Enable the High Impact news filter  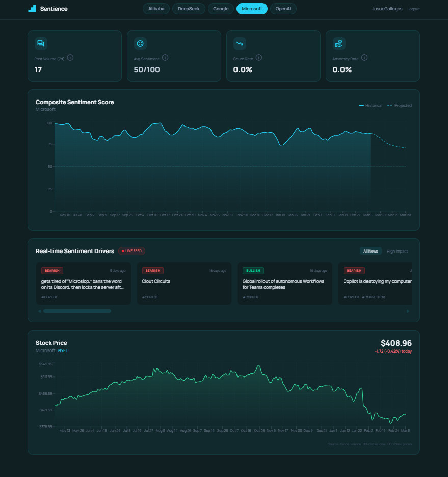[x=398, y=251]
